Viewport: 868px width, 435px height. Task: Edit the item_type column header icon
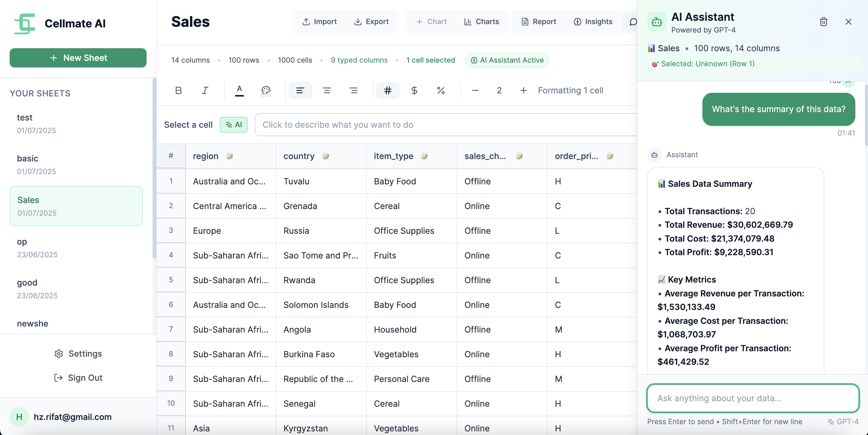tap(425, 156)
